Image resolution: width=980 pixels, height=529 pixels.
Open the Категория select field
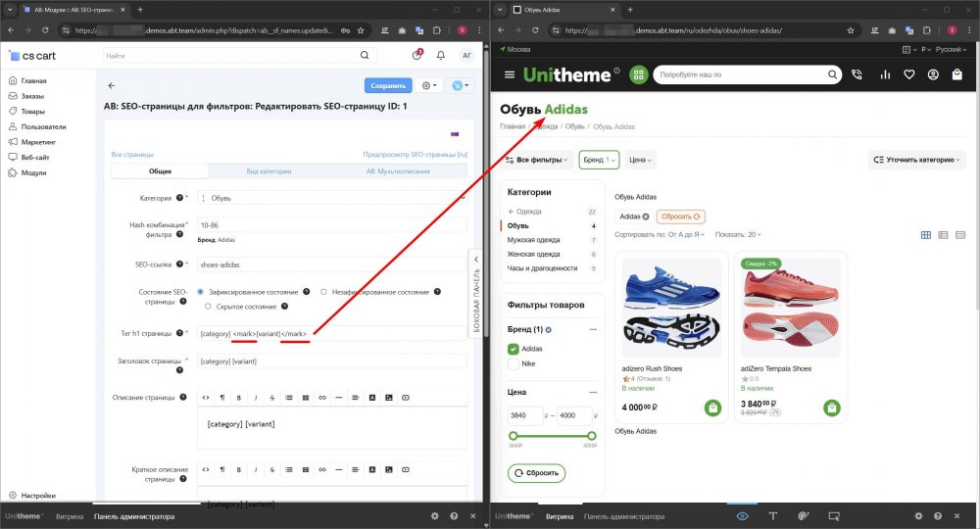click(x=331, y=198)
